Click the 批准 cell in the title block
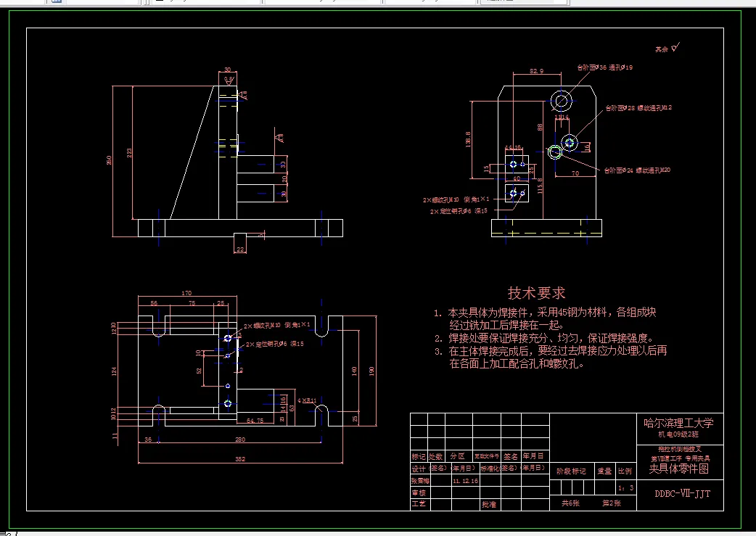 click(x=489, y=503)
